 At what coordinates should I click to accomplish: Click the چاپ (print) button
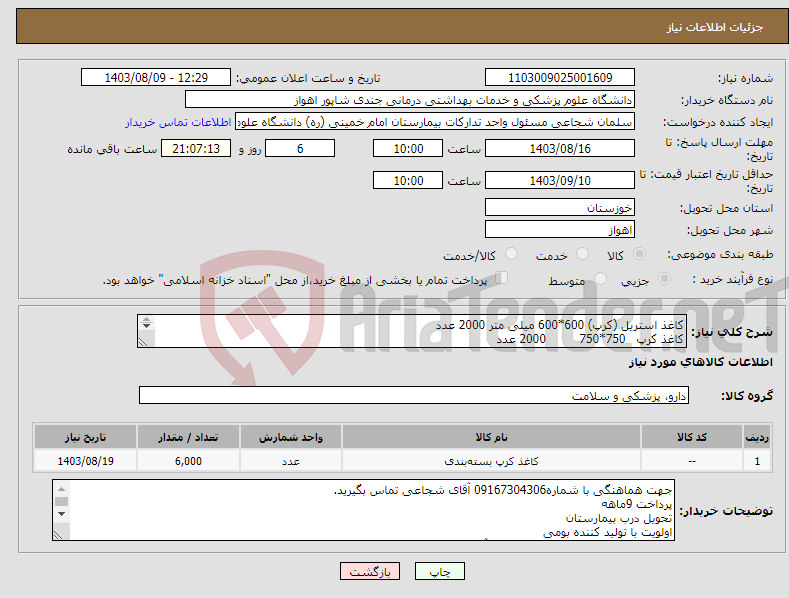[439, 571]
